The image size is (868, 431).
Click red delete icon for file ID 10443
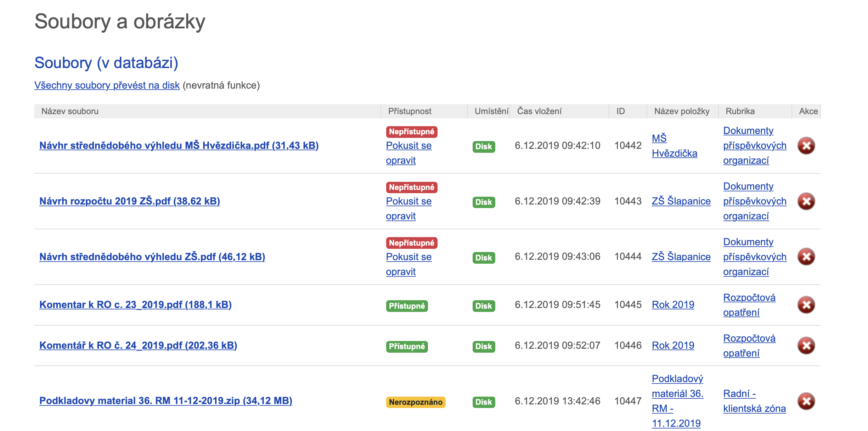click(x=806, y=201)
